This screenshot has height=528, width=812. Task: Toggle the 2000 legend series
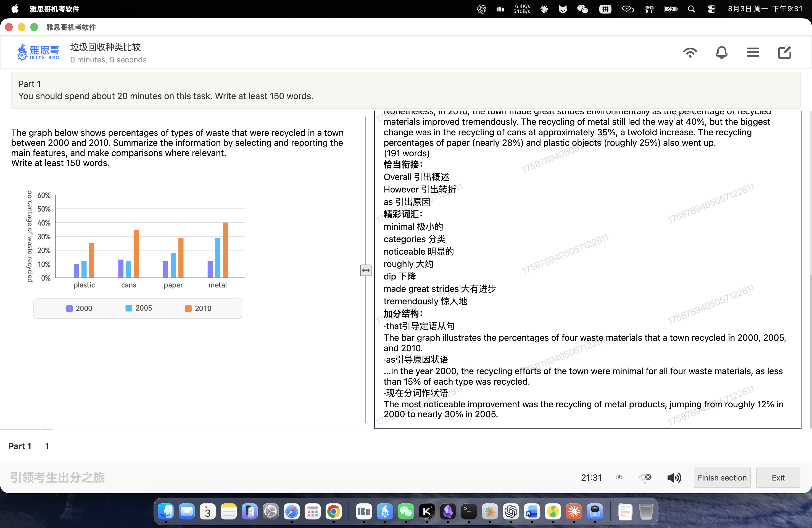tap(79, 308)
